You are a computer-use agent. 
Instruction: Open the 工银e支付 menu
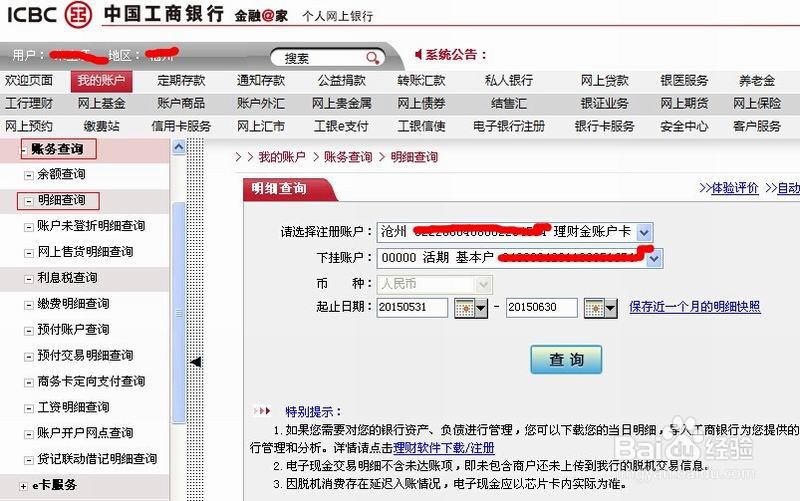click(341, 126)
